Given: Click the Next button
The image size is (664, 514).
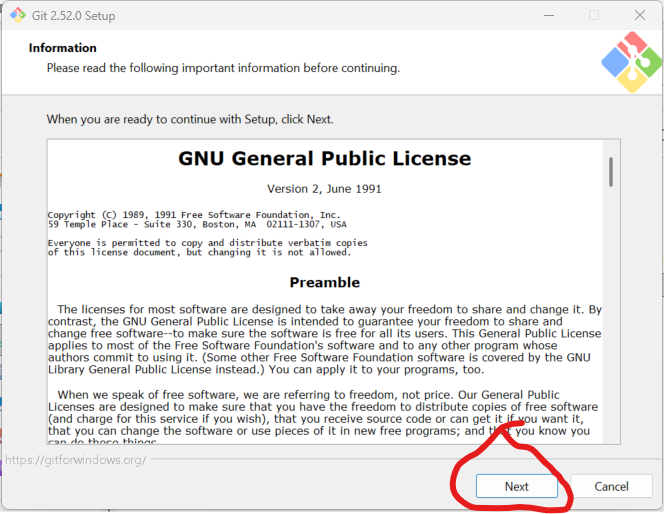Looking at the screenshot, I should (517, 486).
